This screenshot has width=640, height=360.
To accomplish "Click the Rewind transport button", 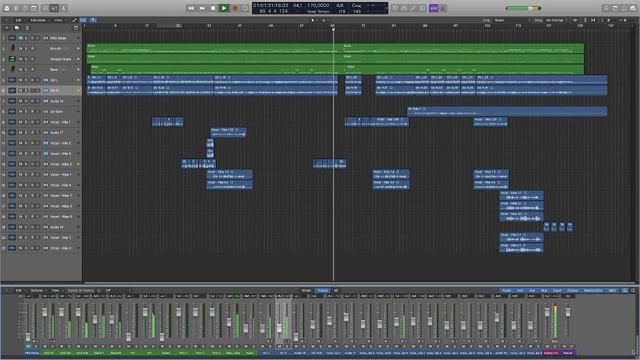I will click(x=191, y=8).
